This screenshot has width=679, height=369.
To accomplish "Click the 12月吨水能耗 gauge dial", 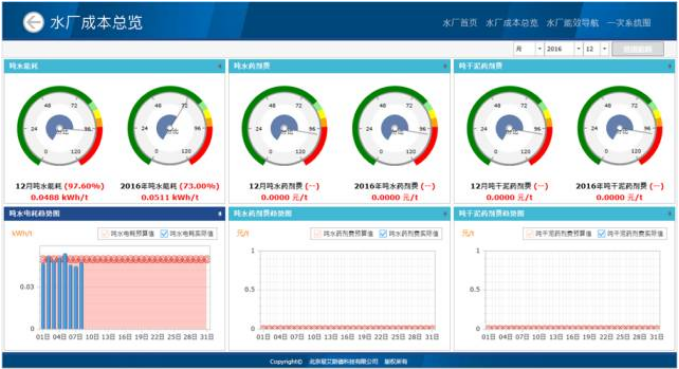I will coord(60,127).
